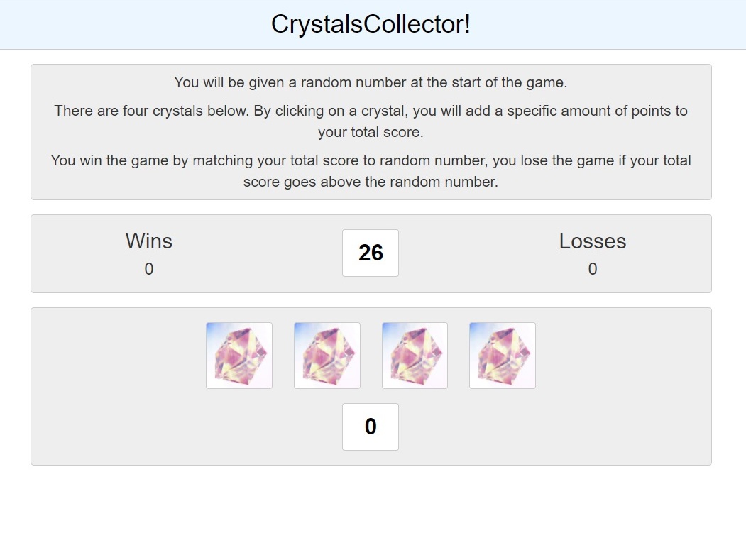Viewport: 746px width, 560px height.
Task: Click the Losses label
Action: coord(592,241)
